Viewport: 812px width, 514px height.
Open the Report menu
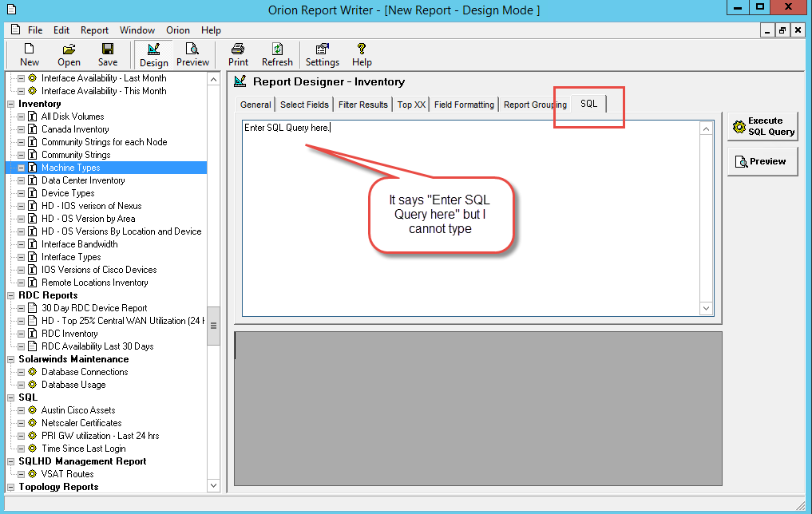click(94, 30)
